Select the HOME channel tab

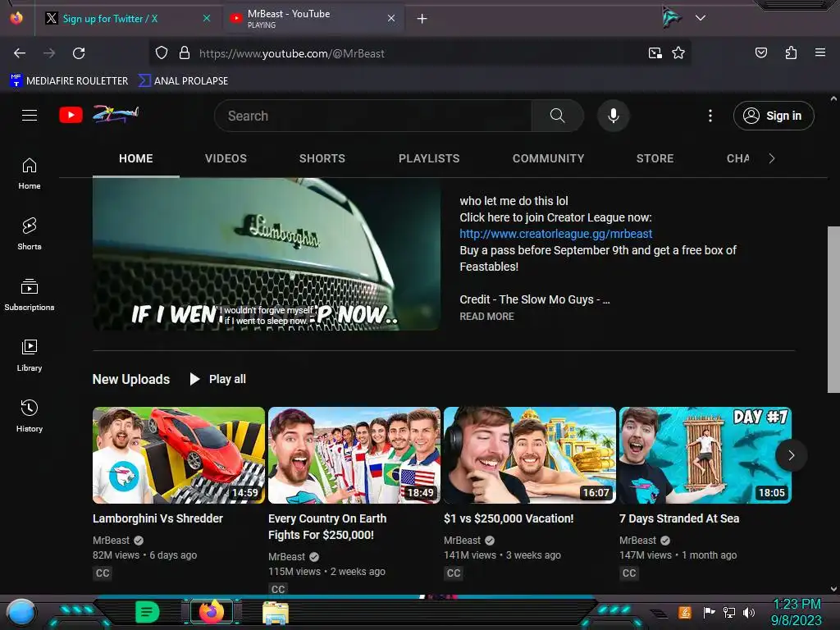(135, 158)
